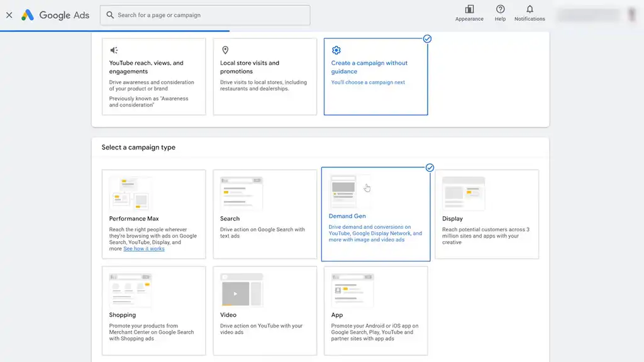Open the 'See how it works' link
Screen dimensions: 644x362
pyautogui.click(x=144, y=249)
